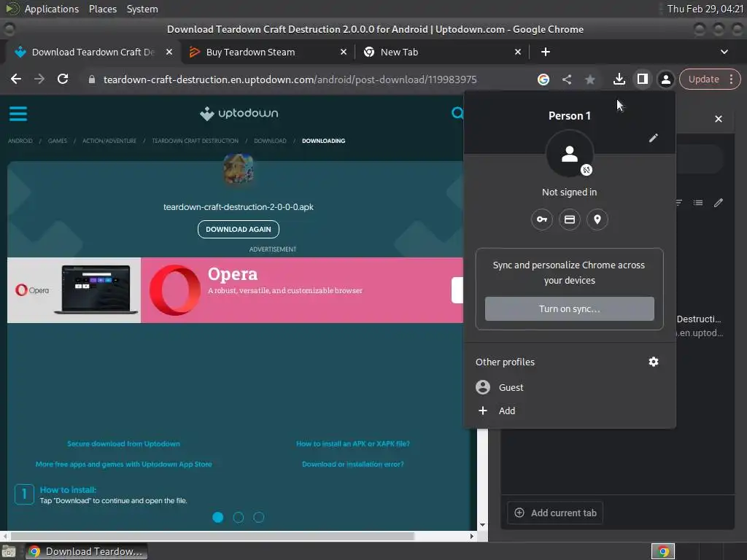Click DOWNLOAD AGAIN button
This screenshot has width=747, height=560.
[x=239, y=229]
